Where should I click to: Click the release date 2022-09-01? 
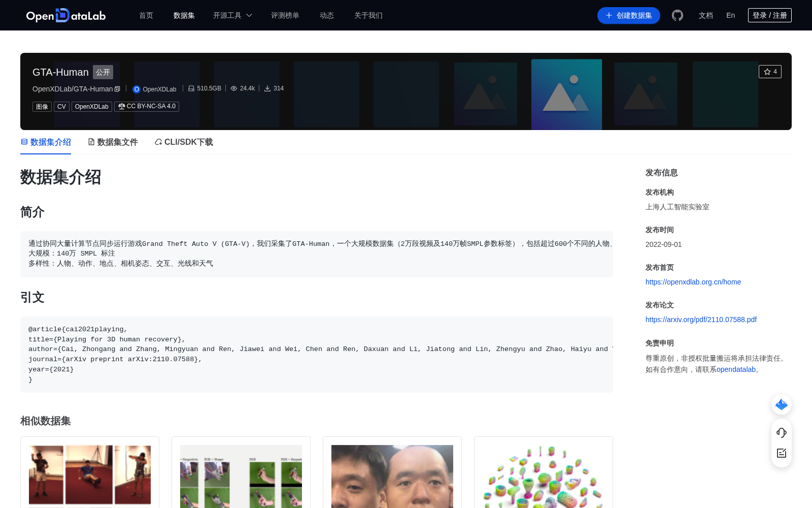(663, 244)
